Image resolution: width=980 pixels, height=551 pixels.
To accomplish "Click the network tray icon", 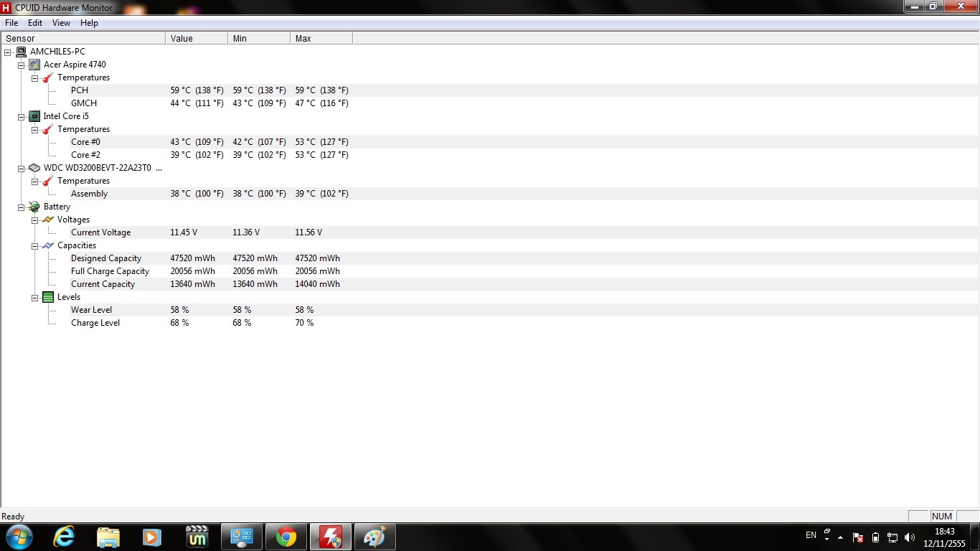I will click(x=892, y=537).
